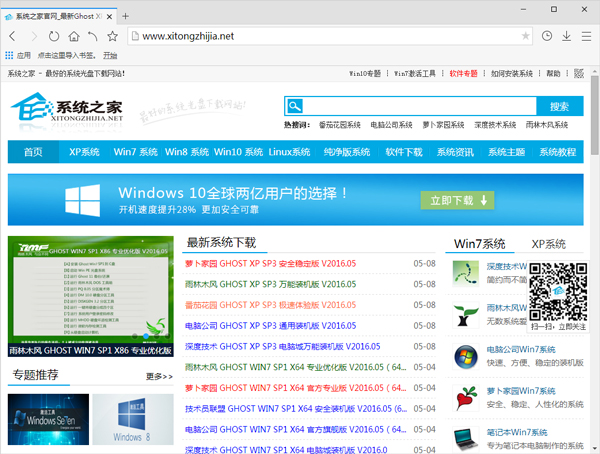
Task: Click the 立即下载 download button
Action: (457, 200)
